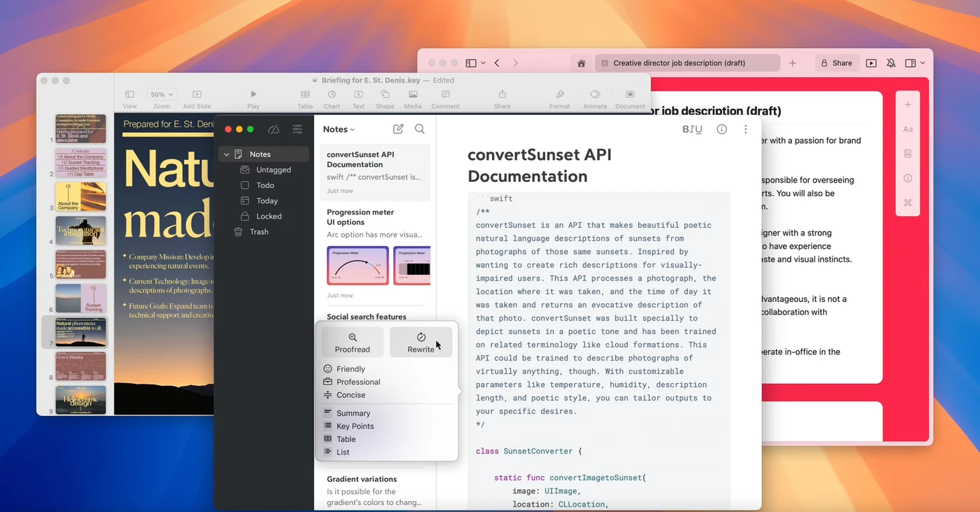Screen dimensions: 980x512
Task: Toggle the BIU text formatting control
Action: tap(692, 129)
